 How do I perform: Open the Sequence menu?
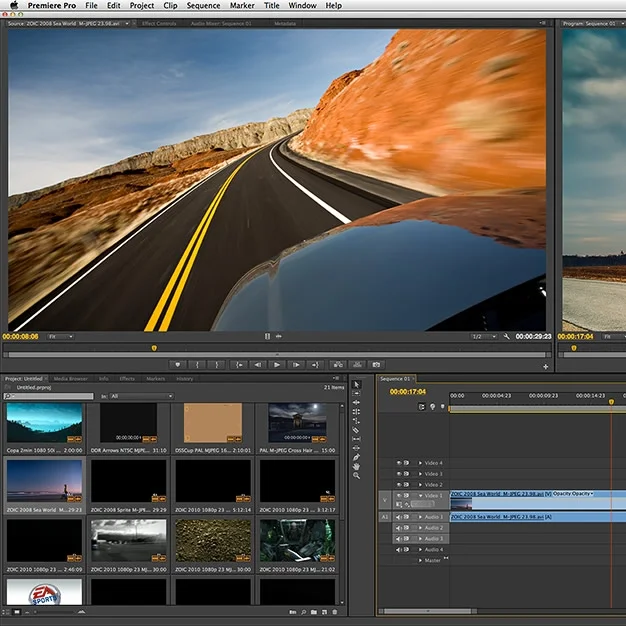[x=203, y=6]
